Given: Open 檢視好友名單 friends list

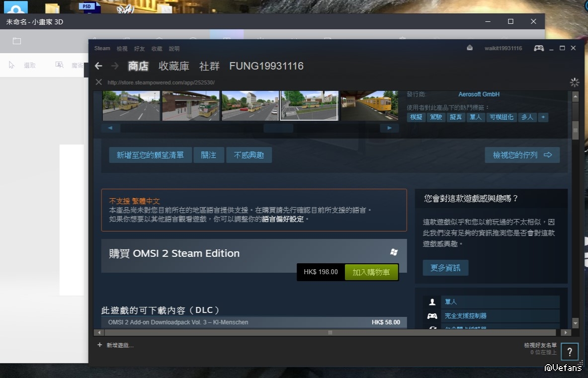Looking at the screenshot, I should (540, 345).
